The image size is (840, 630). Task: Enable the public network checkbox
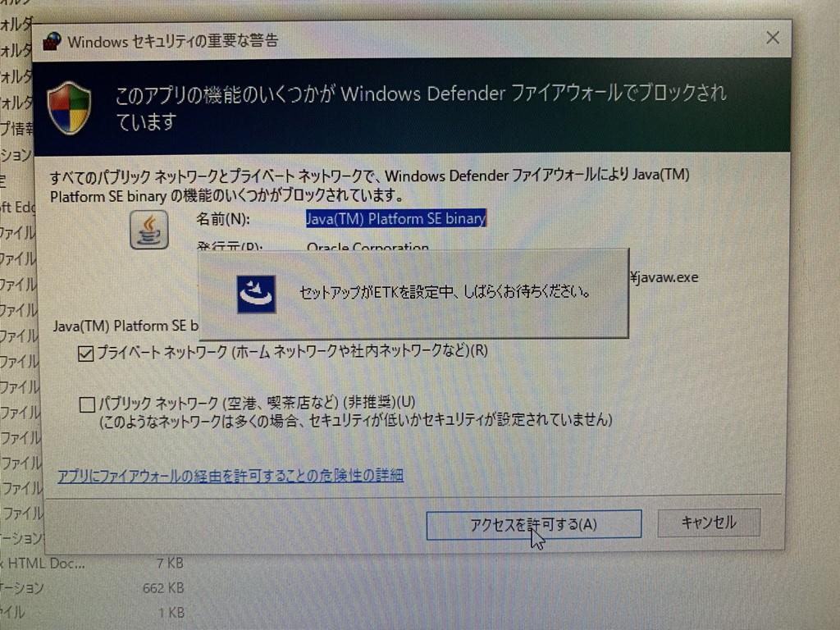pyautogui.click(x=87, y=404)
